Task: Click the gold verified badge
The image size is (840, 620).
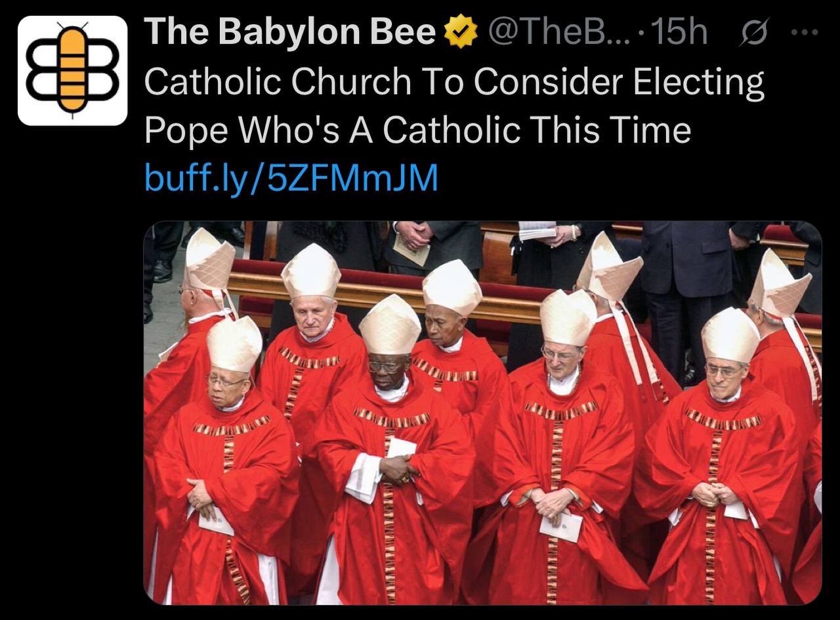Action: 461,33
